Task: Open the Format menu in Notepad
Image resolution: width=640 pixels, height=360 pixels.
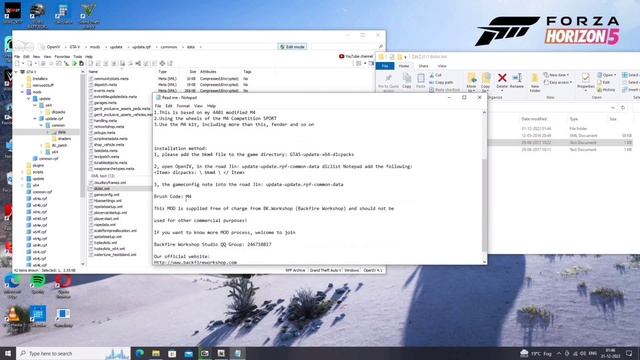Action: 183,106
